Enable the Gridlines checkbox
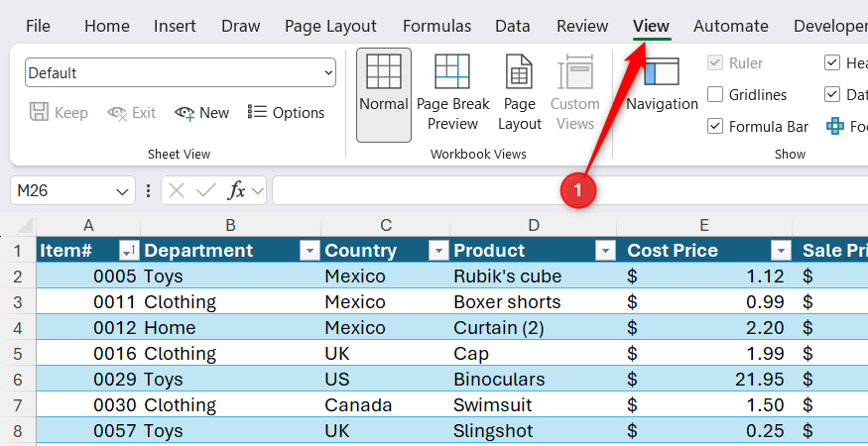This screenshot has height=446, width=868. [715, 94]
